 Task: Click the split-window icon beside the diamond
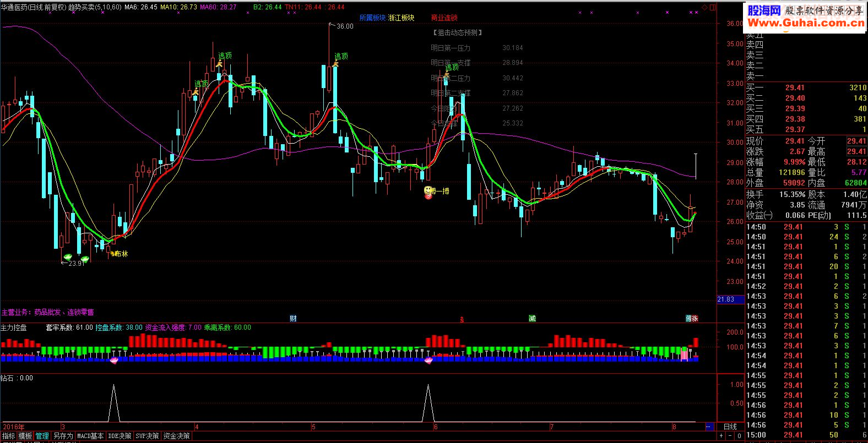[713, 7]
